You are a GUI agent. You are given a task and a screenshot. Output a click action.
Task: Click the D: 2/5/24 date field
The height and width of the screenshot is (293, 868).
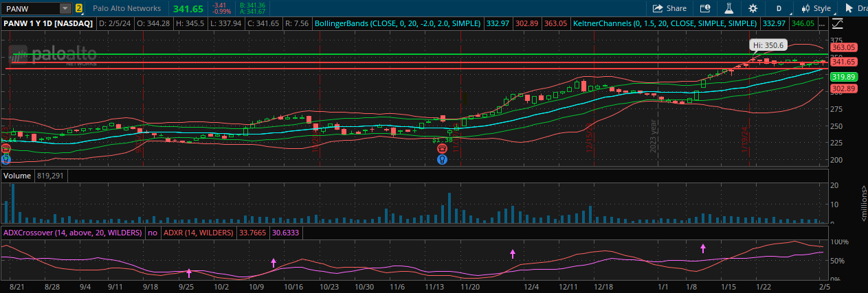[115, 23]
